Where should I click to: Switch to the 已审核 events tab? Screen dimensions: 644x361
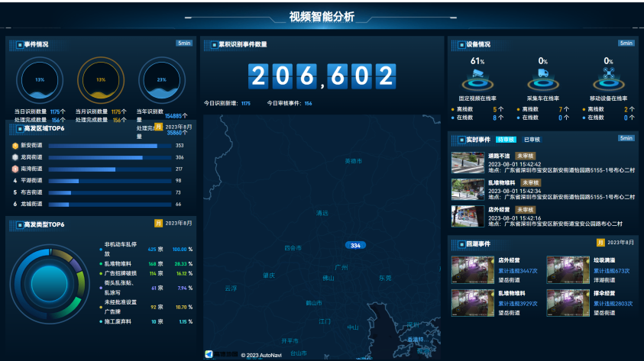tap(532, 140)
